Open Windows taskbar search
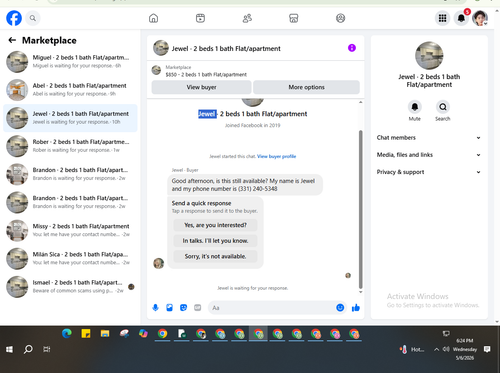This screenshot has width=500, height=373. [x=28, y=349]
